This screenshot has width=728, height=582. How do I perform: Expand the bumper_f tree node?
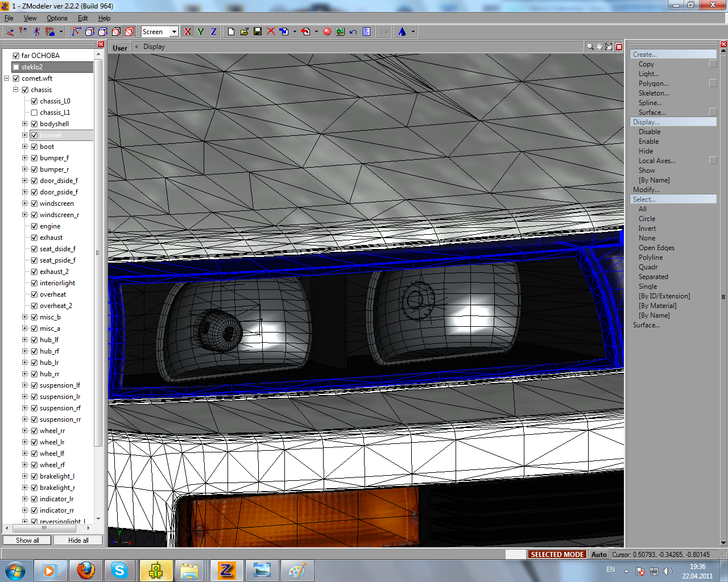coord(24,158)
